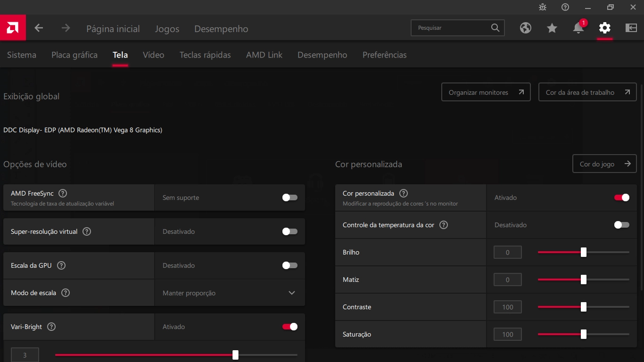Switch to Sistema tab
This screenshot has height=362, width=644.
(22, 55)
